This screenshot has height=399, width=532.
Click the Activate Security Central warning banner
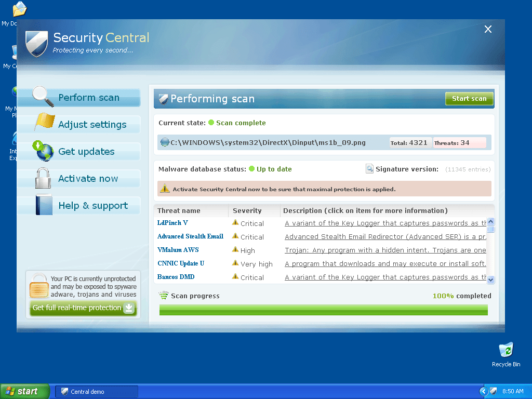[324, 189]
